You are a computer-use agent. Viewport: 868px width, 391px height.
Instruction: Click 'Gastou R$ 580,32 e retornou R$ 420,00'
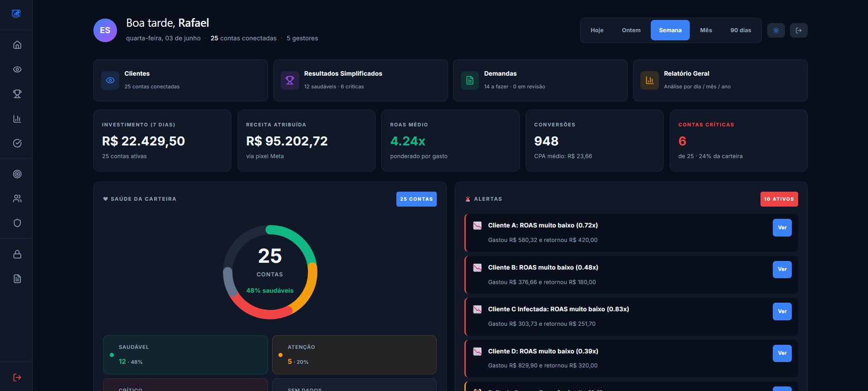[543, 240]
